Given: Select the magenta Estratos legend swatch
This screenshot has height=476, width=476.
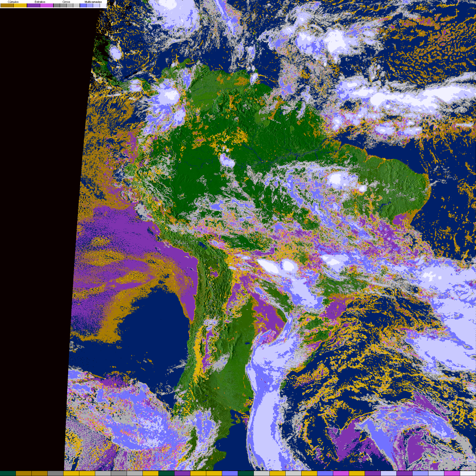Looking at the screenshot, I should click(x=47, y=5).
